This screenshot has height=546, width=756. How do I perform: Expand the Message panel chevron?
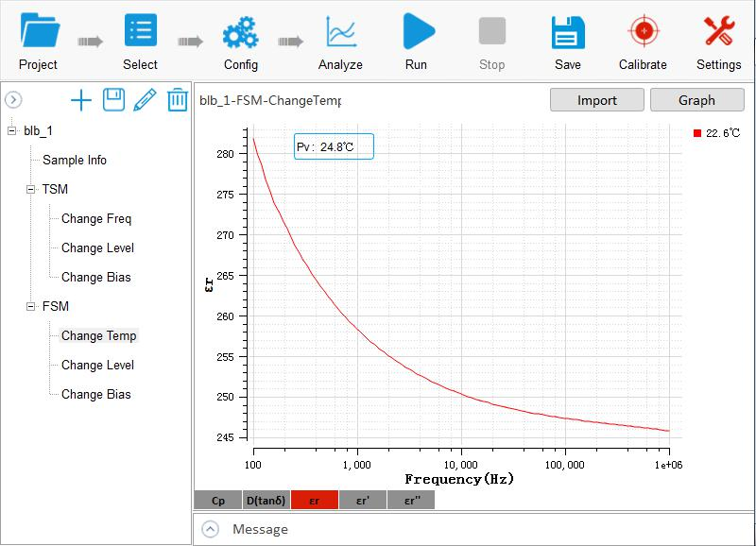[211, 529]
